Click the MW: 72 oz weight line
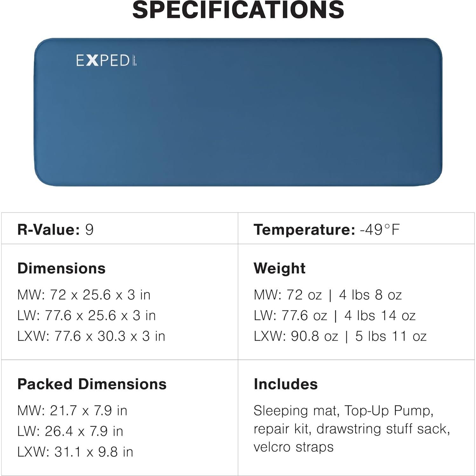 328,295
